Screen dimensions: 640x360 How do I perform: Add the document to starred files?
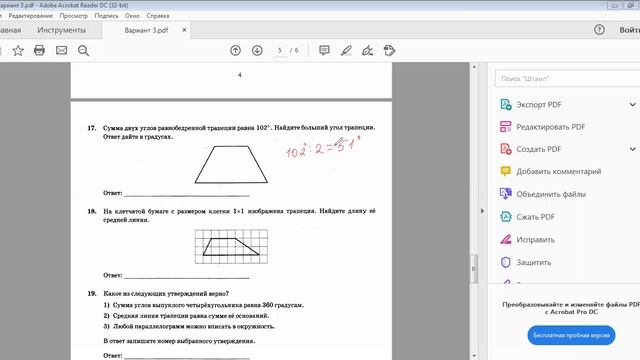pyautogui.click(x=18, y=51)
